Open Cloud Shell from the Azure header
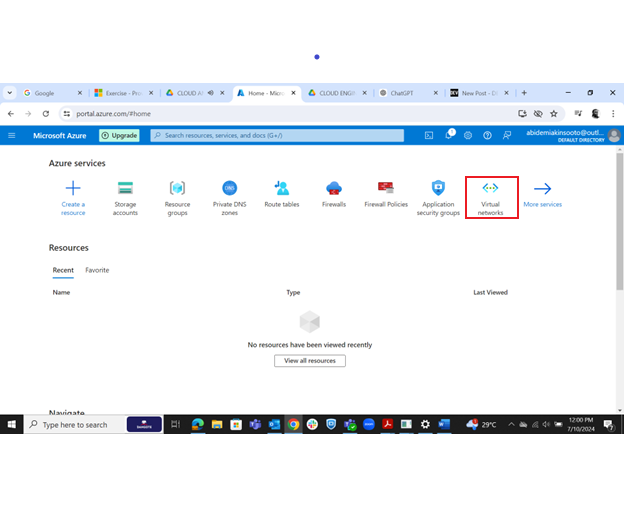 (429, 136)
